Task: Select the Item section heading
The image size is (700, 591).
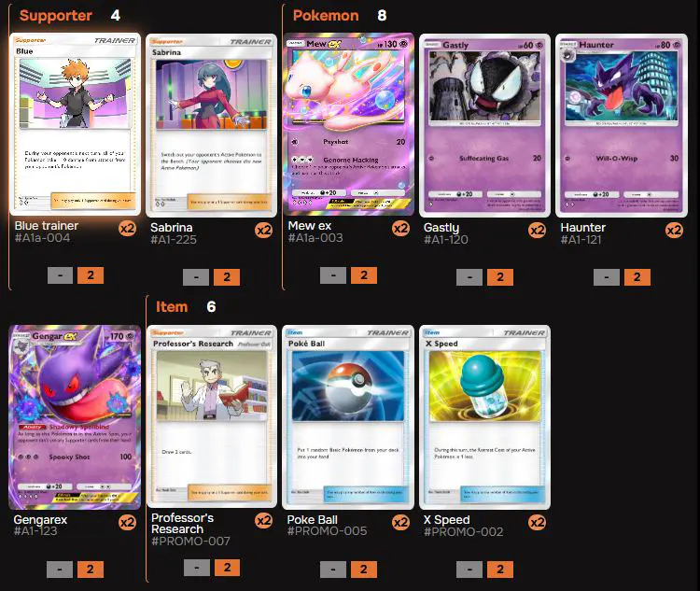Action: pos(172,307)
